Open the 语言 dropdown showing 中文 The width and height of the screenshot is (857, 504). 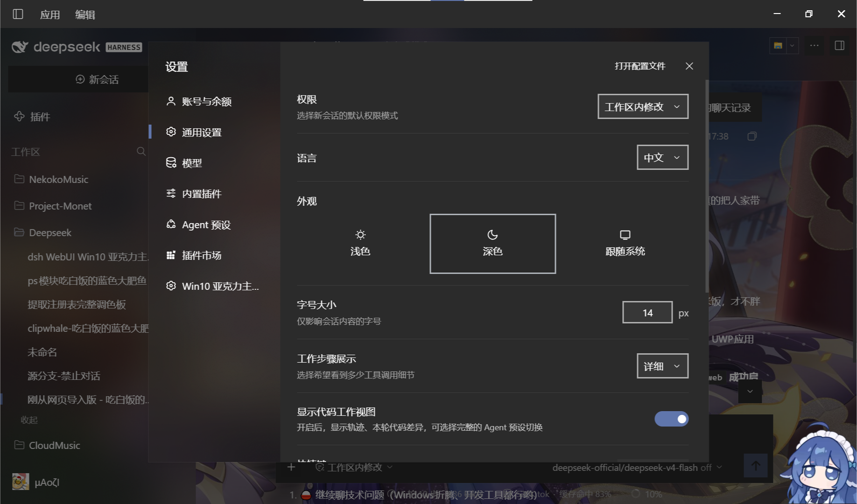click(662, 157)
